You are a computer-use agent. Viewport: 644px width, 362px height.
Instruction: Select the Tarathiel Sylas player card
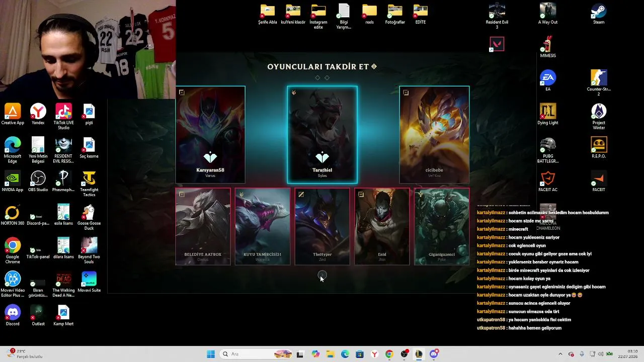[x=323, y=135]
